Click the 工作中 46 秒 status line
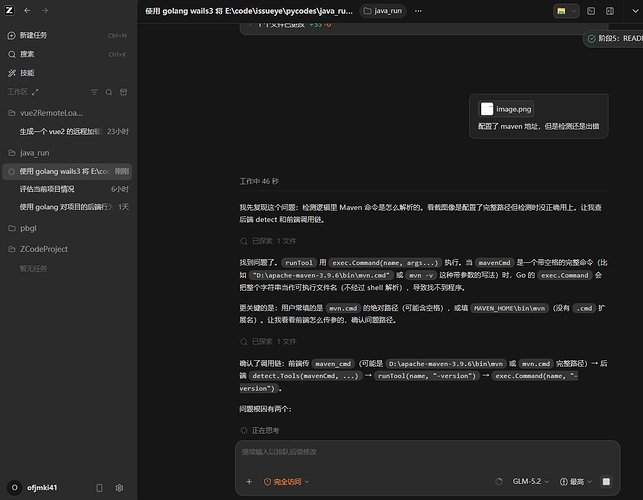The width and height of the screenshot is (643, 500). (x=259, y=181)
